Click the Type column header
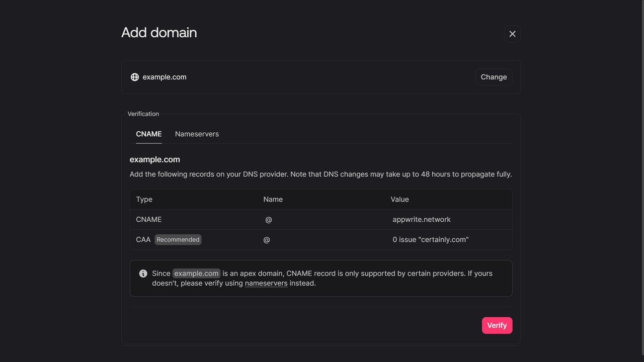644x362 pixels. pos(144,199)
